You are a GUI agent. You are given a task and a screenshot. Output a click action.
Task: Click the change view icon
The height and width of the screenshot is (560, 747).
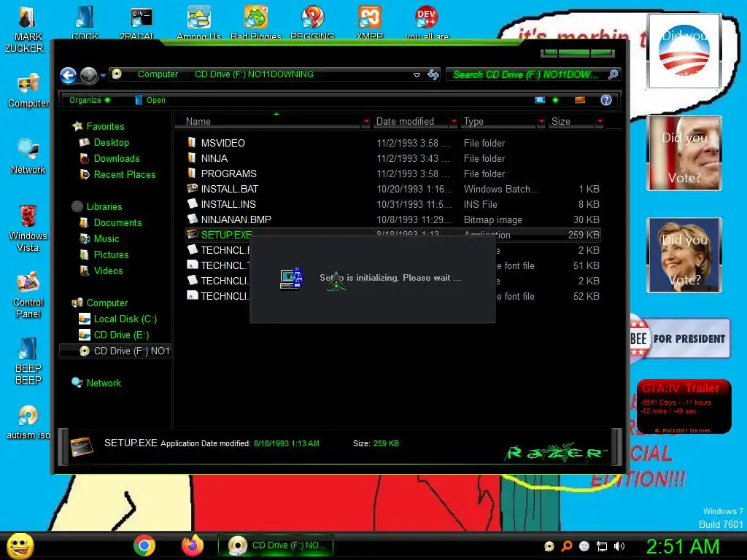pos(540,100)
